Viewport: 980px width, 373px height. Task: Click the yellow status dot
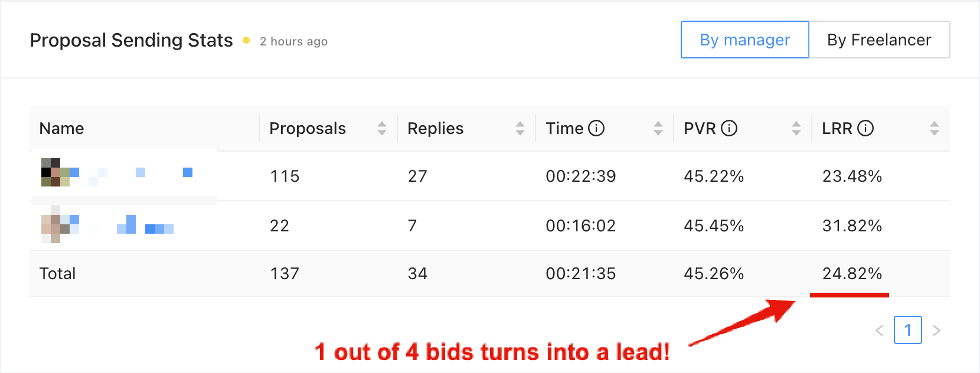coord(246,40)
